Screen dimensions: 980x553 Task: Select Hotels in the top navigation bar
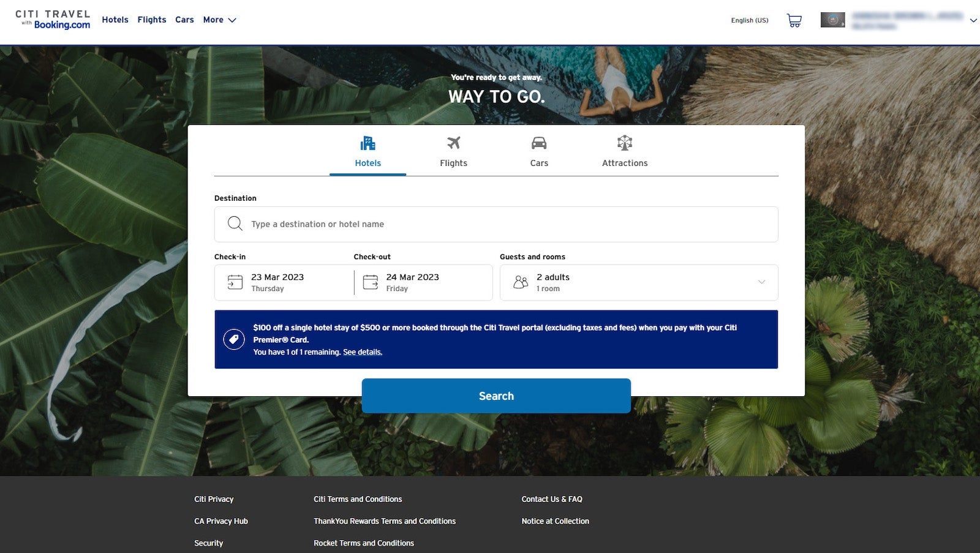115,20
